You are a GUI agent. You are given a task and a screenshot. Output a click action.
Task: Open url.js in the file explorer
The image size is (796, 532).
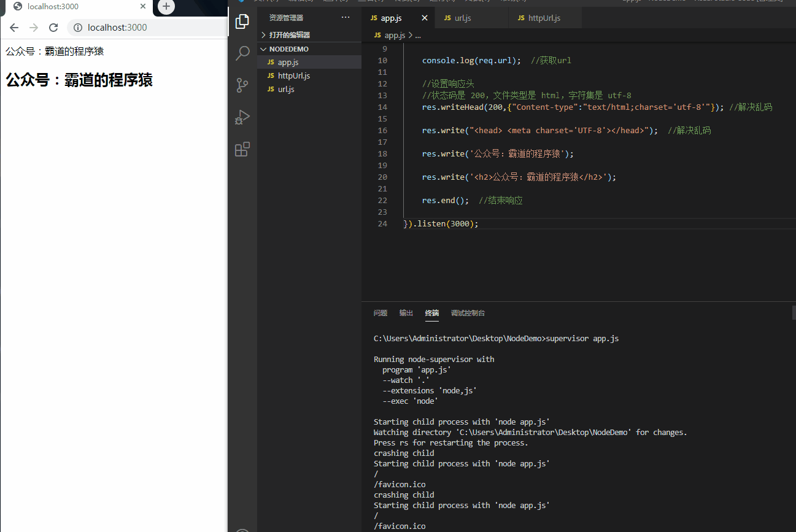(x=309, y=89)
